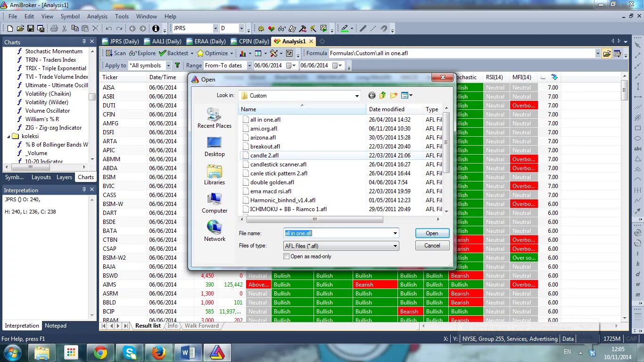This screenshot has height=362, width=644.
Task: Expand the File name dropdown arrow
Action: click(395, 233)
